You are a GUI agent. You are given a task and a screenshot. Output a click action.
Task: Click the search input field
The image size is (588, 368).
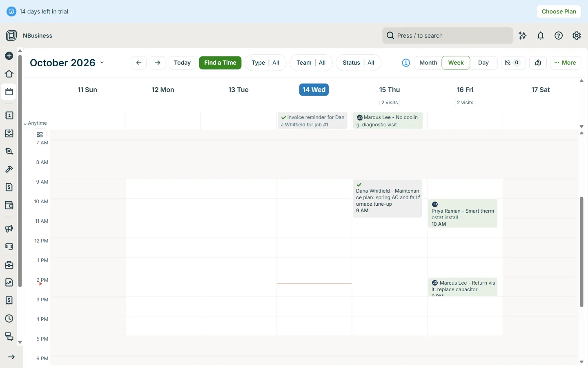click(x=448, y=36)
